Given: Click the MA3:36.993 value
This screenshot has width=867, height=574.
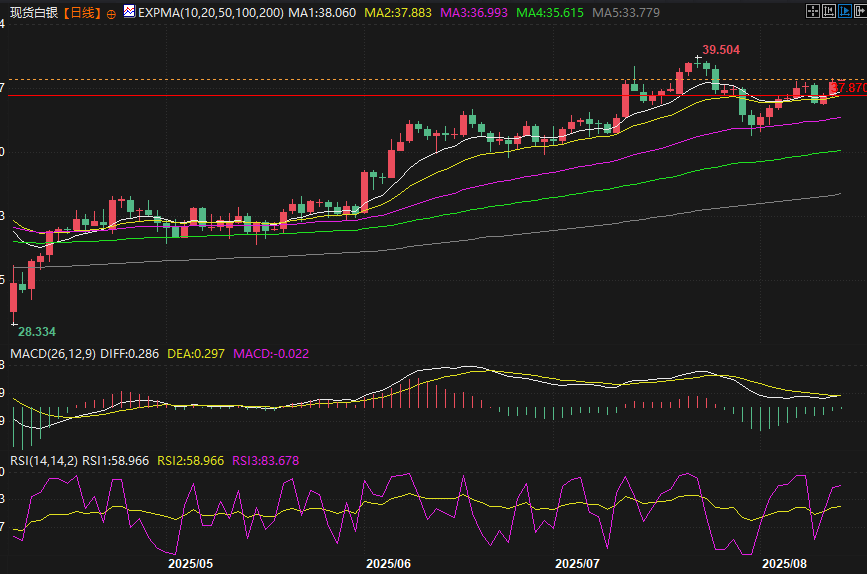Looking at the screenshot, I should click(x=474, y=13).
